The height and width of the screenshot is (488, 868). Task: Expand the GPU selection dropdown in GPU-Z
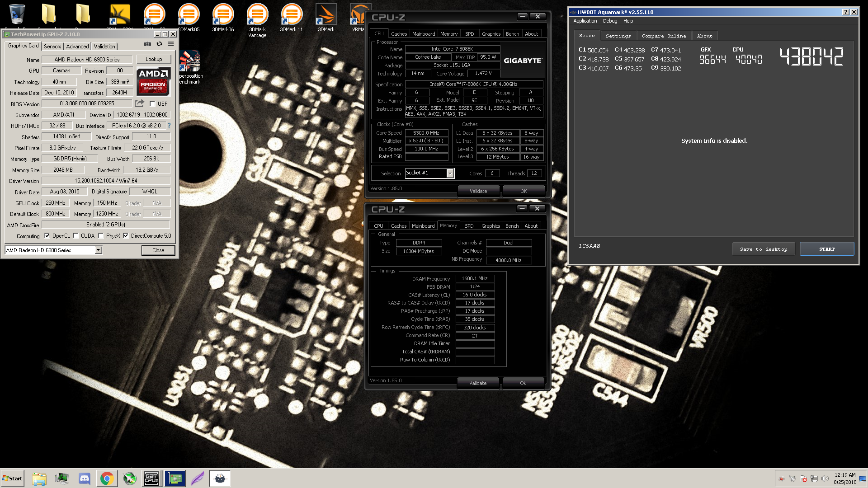point(99,250)
